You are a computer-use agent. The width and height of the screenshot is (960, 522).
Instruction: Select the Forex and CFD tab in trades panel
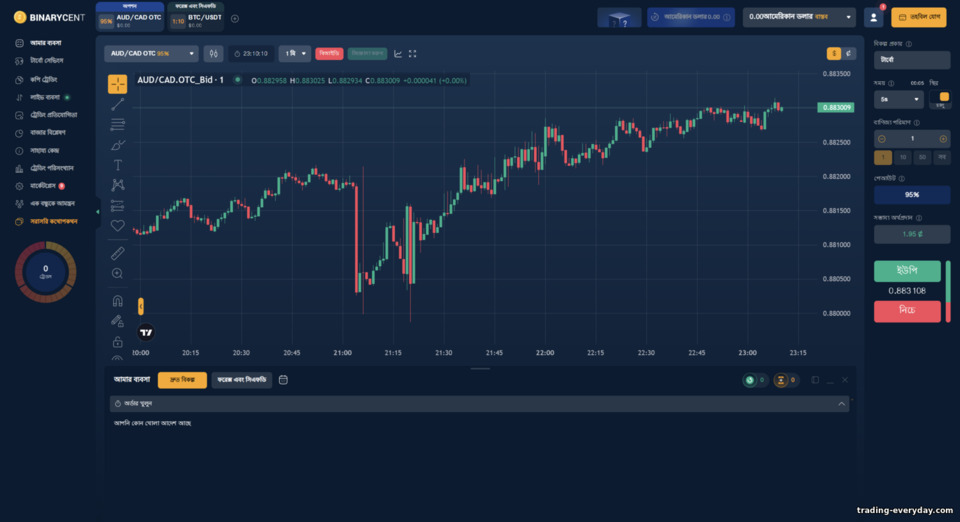click(242, 380)
